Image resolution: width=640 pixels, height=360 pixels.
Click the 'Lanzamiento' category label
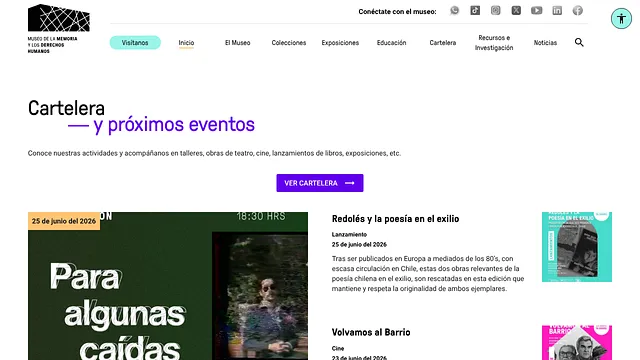349,234
